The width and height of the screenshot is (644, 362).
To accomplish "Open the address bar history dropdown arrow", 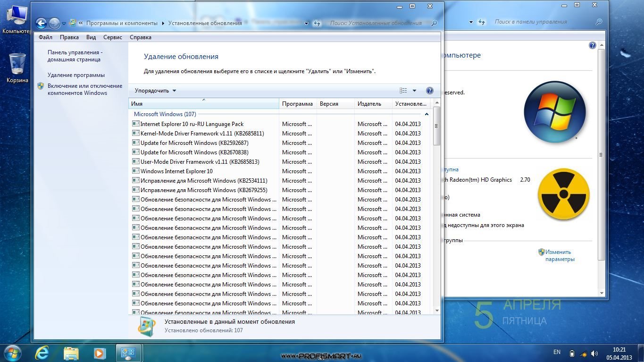I will pos(306,23).
